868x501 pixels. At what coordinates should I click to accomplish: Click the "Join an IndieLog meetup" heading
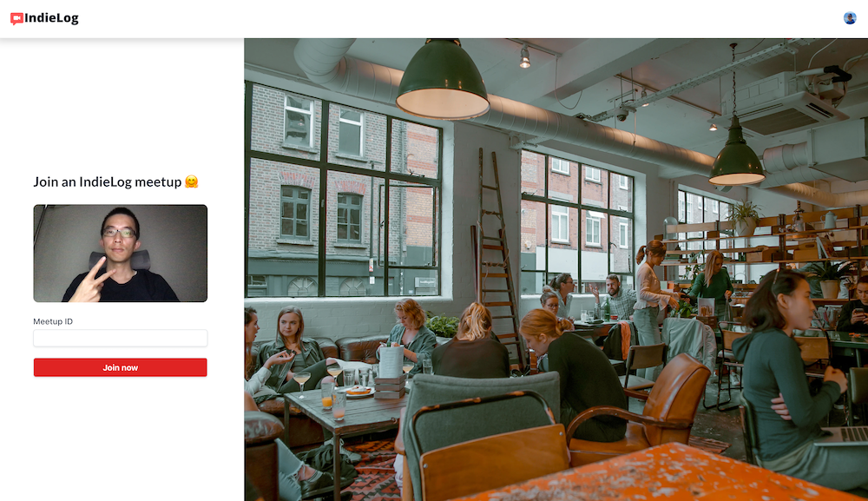108,181
